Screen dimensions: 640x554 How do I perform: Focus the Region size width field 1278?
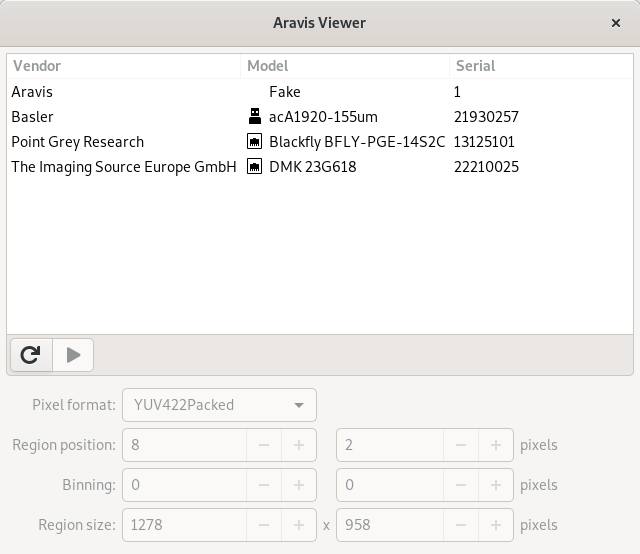click(x=185, y=525)
